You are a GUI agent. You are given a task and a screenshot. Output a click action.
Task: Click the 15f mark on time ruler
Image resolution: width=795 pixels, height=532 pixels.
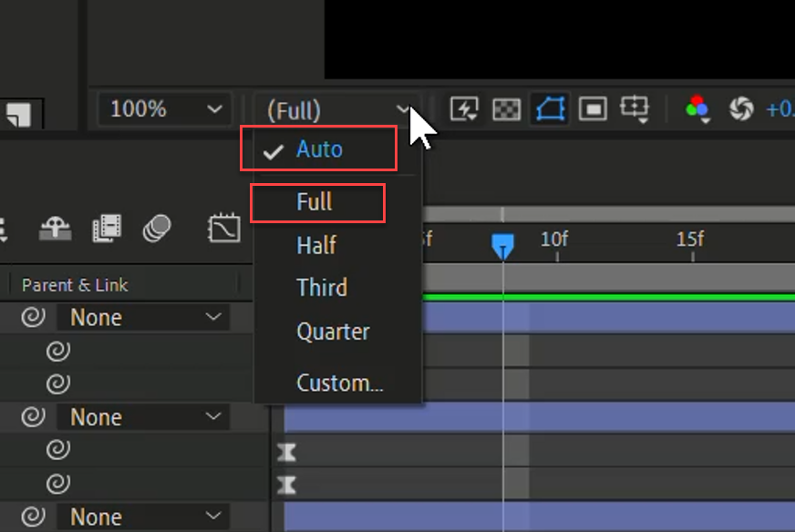pyautogui.click(x=690, y=240)
